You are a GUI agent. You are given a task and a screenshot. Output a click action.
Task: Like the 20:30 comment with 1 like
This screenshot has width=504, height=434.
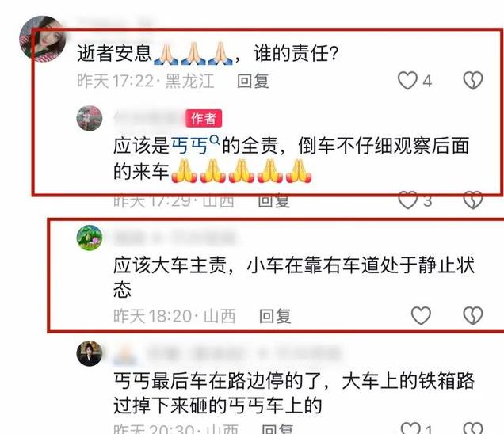(410, 428)
